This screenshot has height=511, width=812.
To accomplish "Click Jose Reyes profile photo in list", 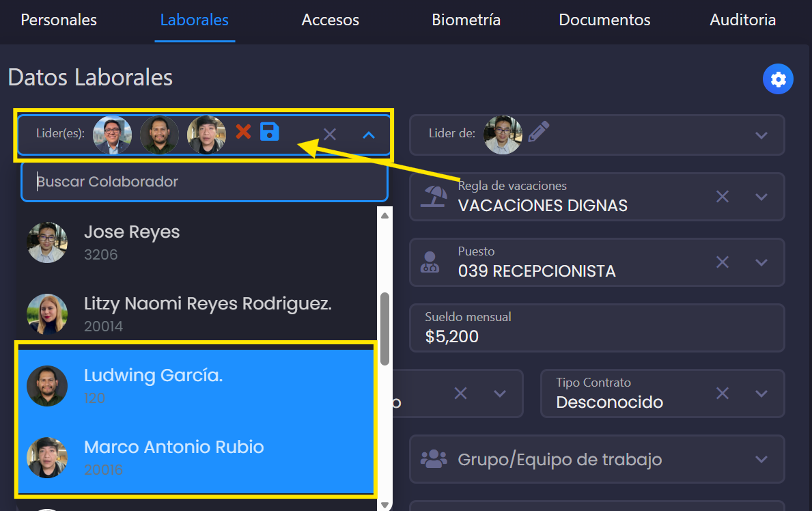I will point(47,243).
